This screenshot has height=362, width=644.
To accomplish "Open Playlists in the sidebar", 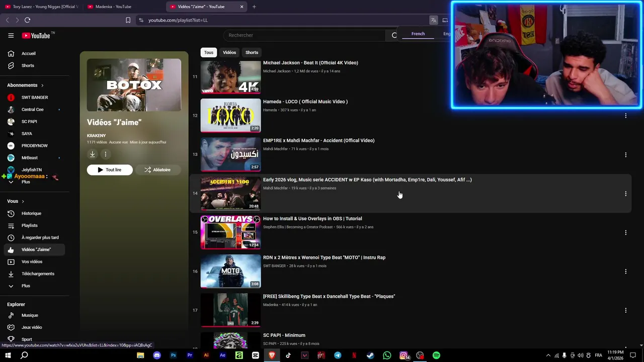I will point(29,225).
